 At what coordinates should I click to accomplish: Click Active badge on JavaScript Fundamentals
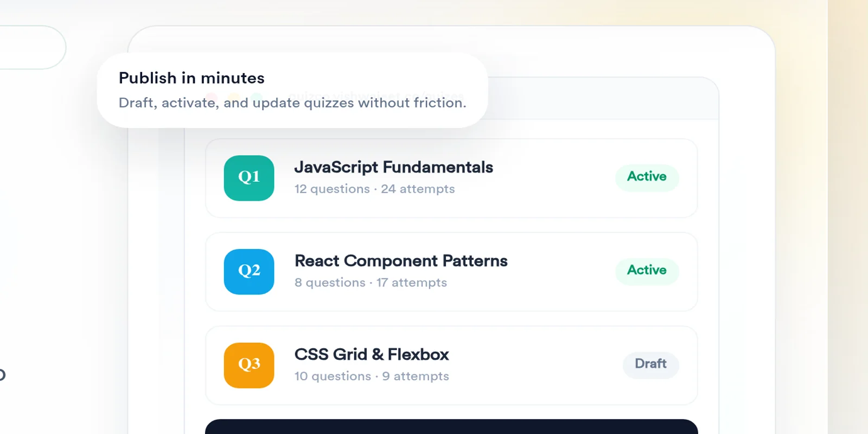click(x=647, y=177)
